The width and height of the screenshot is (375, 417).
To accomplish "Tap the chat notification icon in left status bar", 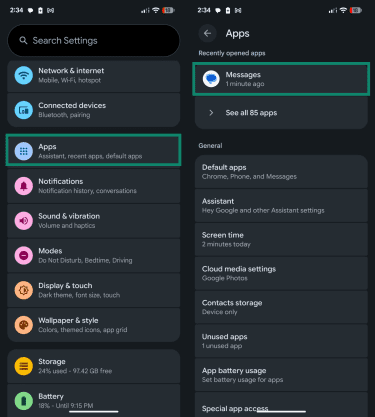I will 30,10.
